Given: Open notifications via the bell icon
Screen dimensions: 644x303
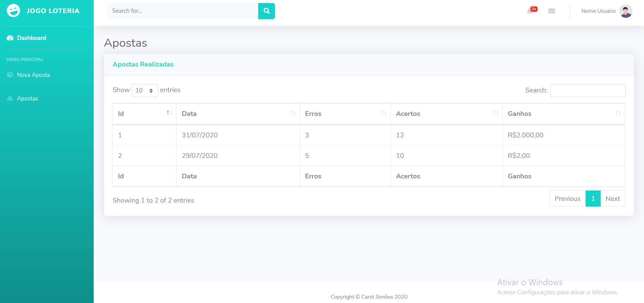Looking at the screenshot, I should pos(530,11).
